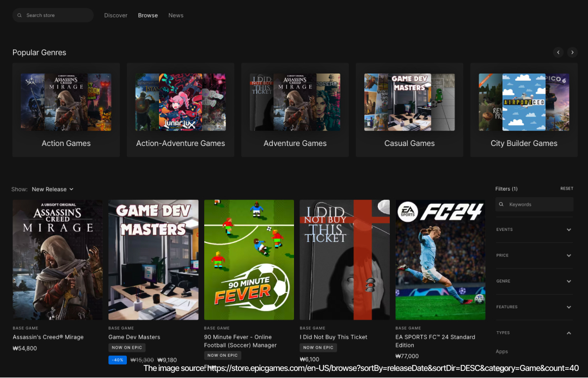Open EA SPORTS FC 24 cover art
The height and width of the screenshot is (378, 588).
[x=440, y=260]
